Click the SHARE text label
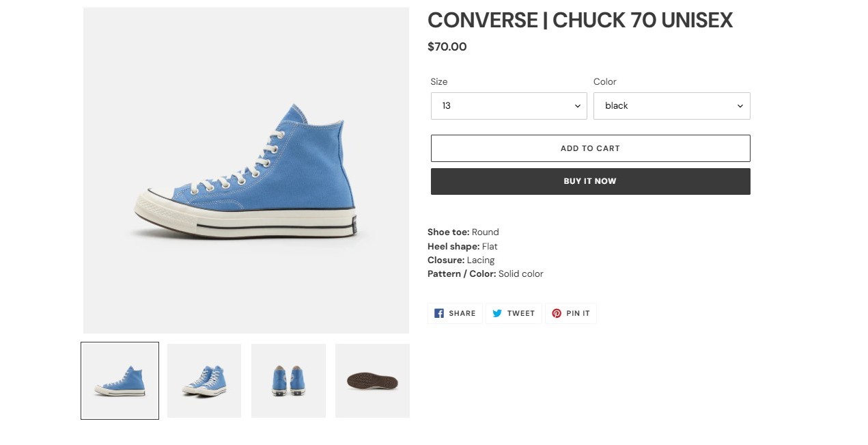868x445 pixels. [462, 314]
